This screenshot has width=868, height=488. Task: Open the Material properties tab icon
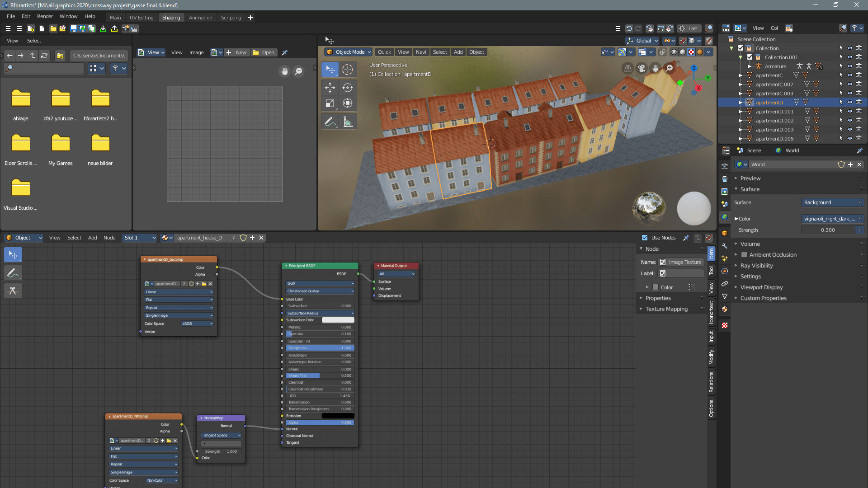(x=725, y=309)
